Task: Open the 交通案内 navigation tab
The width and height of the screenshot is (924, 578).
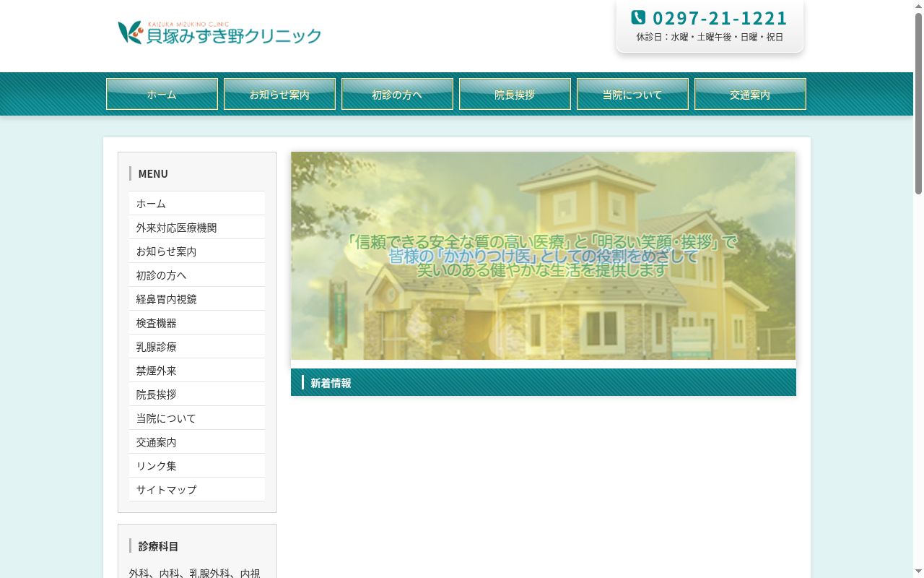Action: pos(750,94)
